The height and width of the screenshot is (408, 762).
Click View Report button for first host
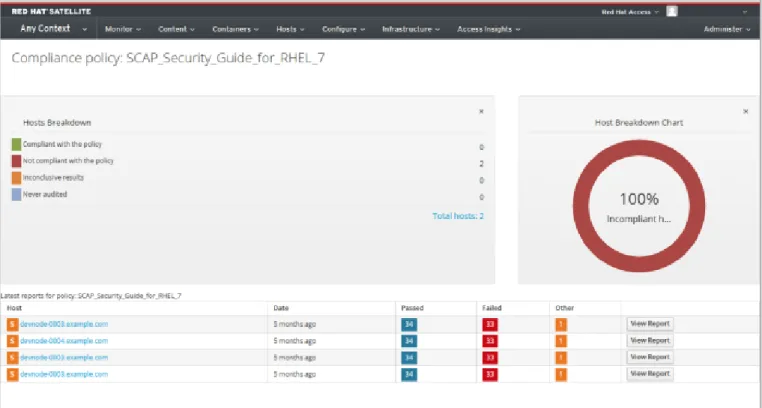650,324
